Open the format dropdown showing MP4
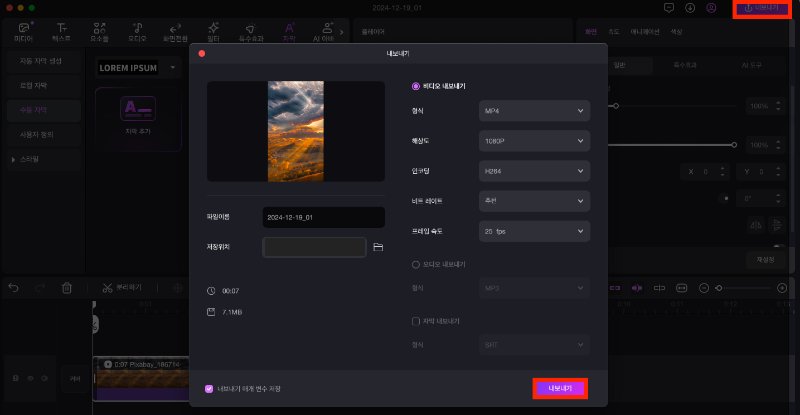Screen dimensions: 800x415 [x=534, y=111]
